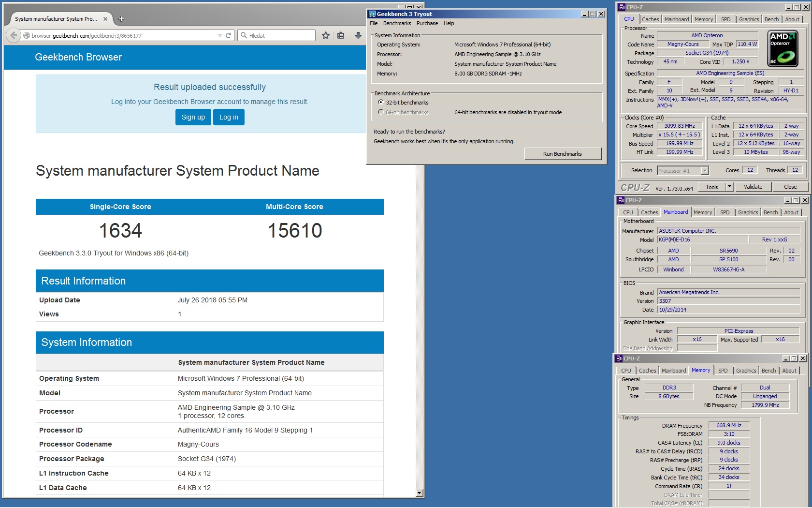Screen dimensions: 812x508
Task: Switch to CPU tab in middle CPU-Z window
Action: (628, 212)
